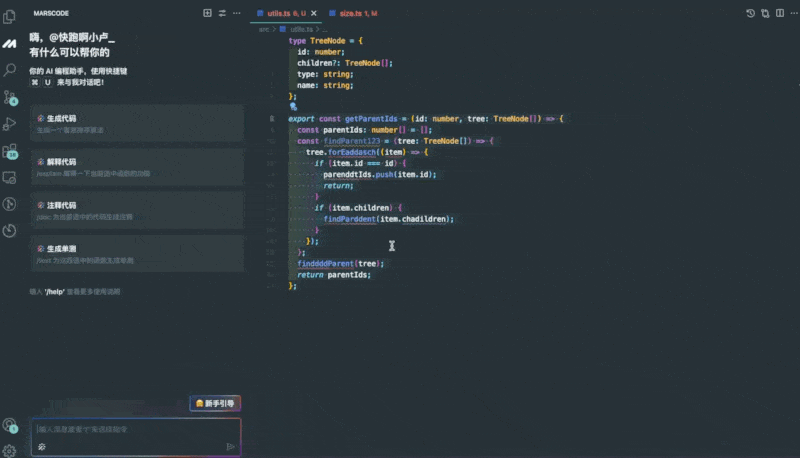800x458 pixels.
Task: Click the '/help' text in chat panel
Action: [55, 292]
